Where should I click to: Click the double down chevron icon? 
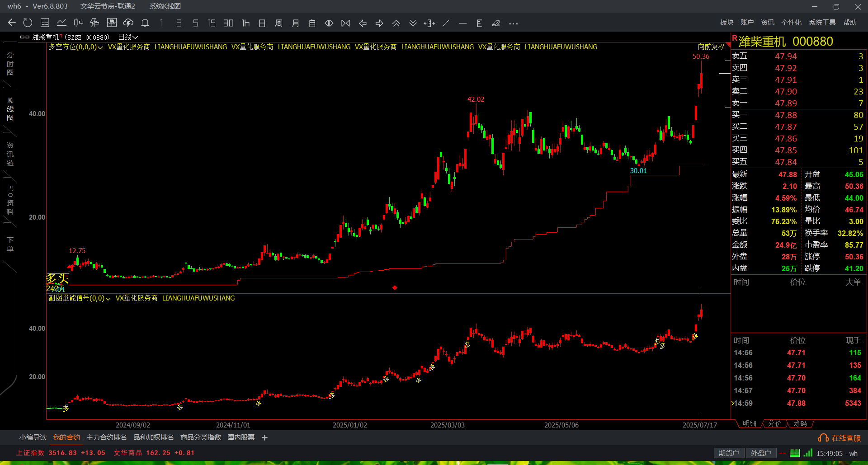pos(413,23)
